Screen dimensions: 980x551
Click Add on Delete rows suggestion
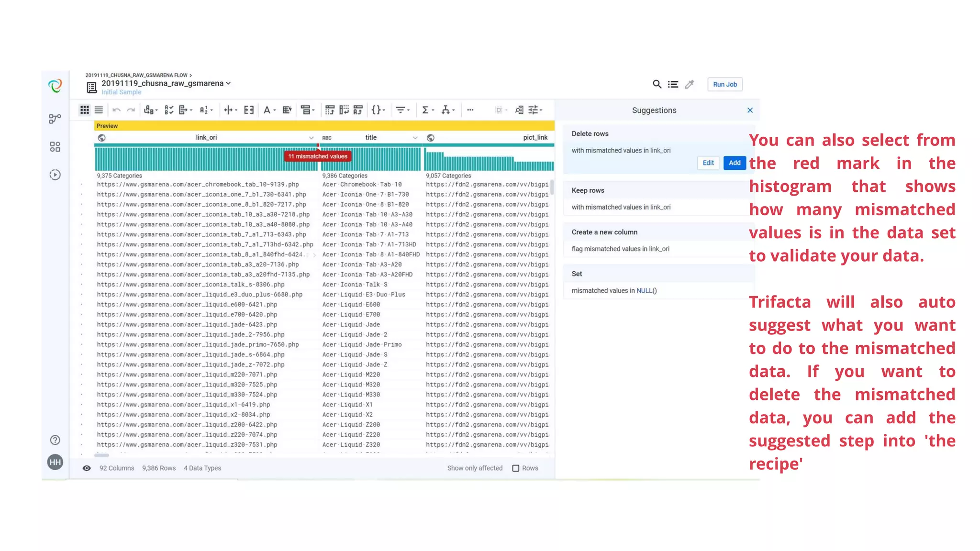coord(735,163)
